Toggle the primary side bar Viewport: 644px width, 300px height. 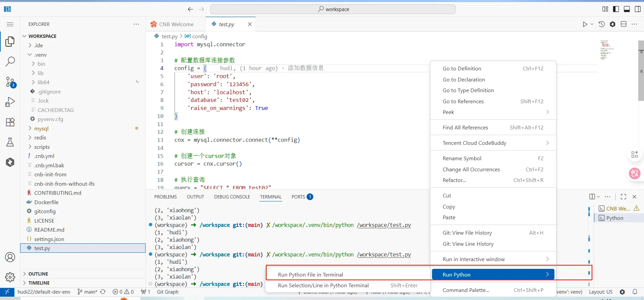(616, 9)
